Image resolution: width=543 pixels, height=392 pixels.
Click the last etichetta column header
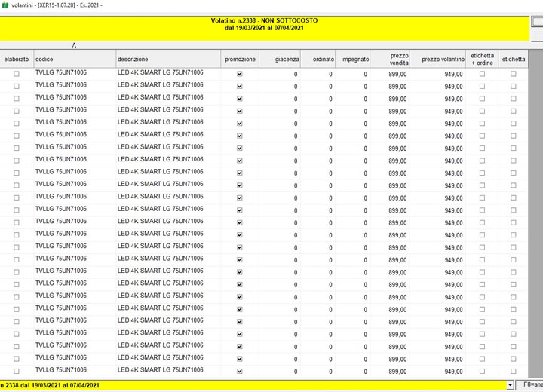tap(514, 59)
